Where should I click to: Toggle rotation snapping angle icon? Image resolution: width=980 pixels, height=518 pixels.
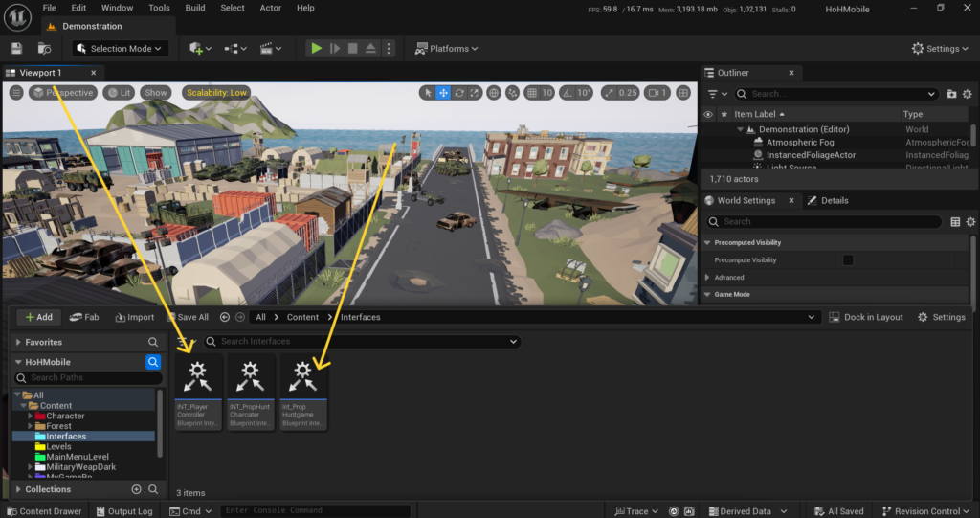click(567, 93)
